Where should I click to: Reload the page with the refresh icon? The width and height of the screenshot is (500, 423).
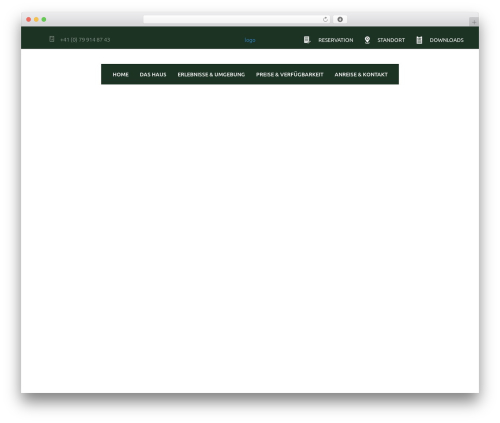[325, 19]
